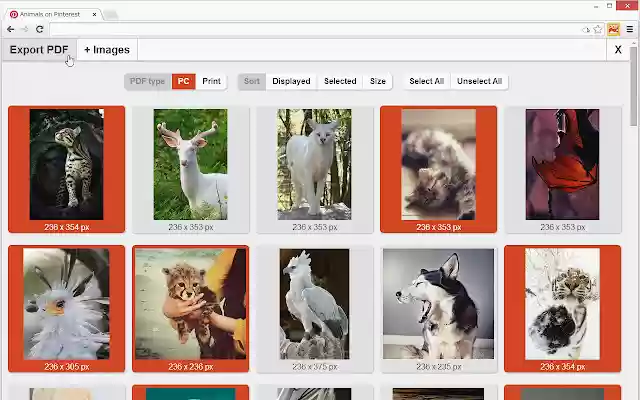Sort images by Selected

tap(340, 81)
